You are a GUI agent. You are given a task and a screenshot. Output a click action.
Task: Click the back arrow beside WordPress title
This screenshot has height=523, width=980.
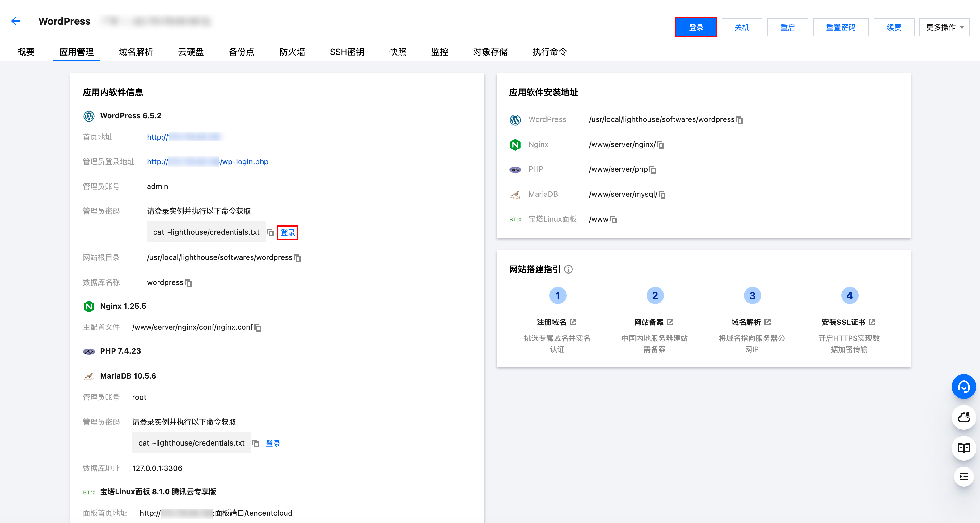pyautogui.click(x=15, y=21)
